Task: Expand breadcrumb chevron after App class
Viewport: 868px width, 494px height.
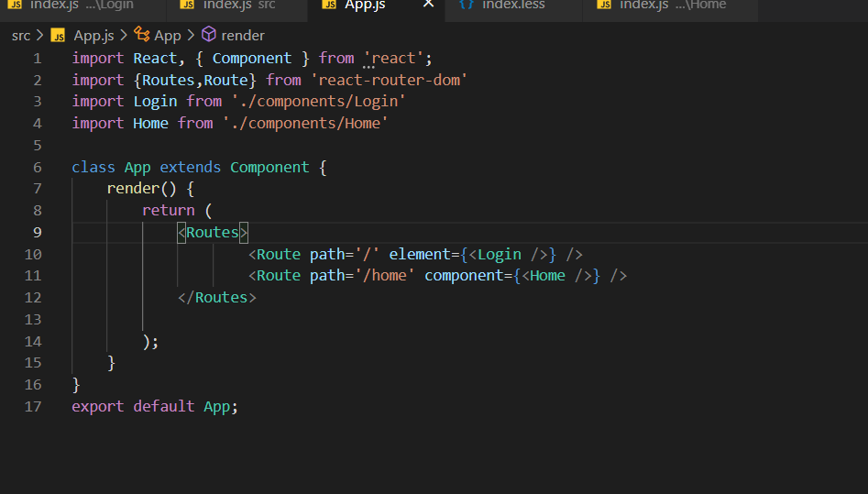Action: point(191,36)
